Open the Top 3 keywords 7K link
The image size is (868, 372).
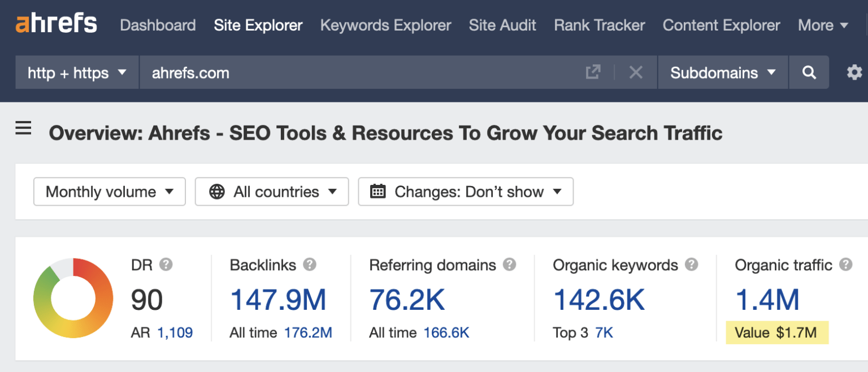[604, 332]
